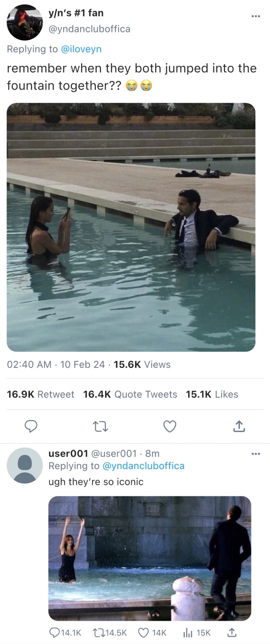This screenshot has height=644, width=270.
Task: Click the 14.1K reply bubble icon
Action: (55, 633)
